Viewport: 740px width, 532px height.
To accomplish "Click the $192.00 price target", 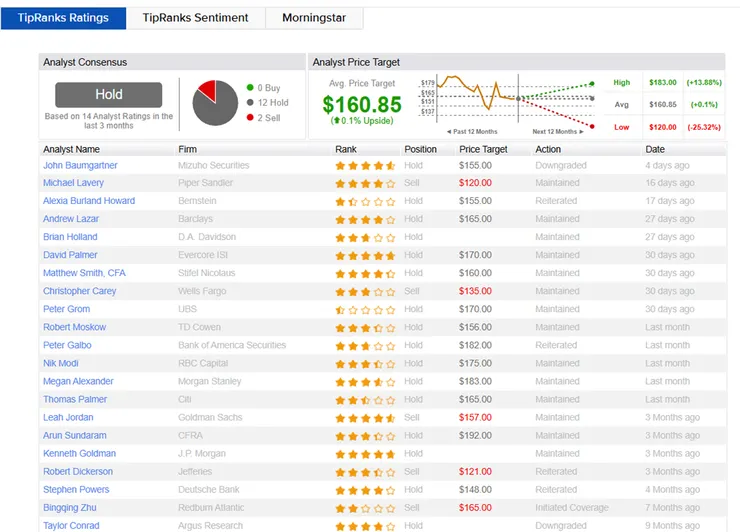I will 475,435.
